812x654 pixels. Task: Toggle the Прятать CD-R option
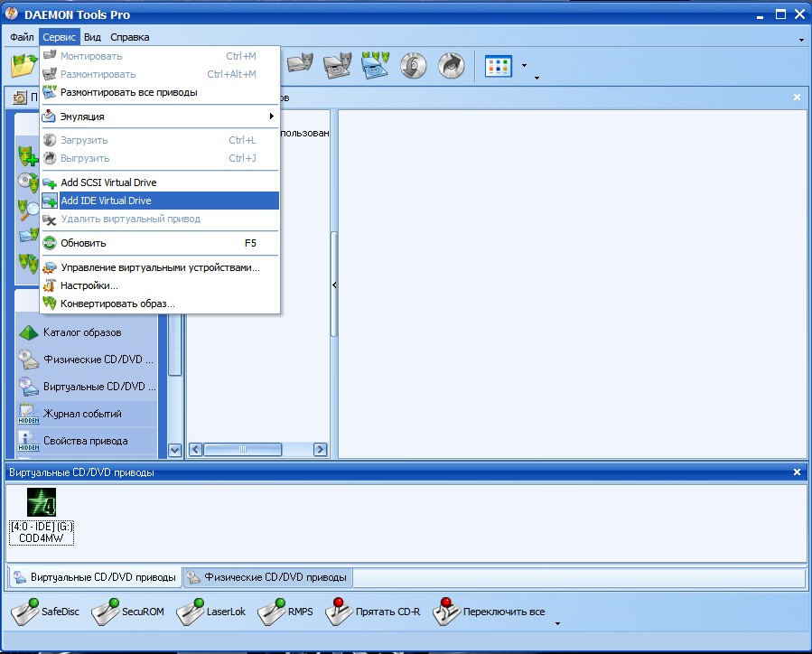click(373, 612)
